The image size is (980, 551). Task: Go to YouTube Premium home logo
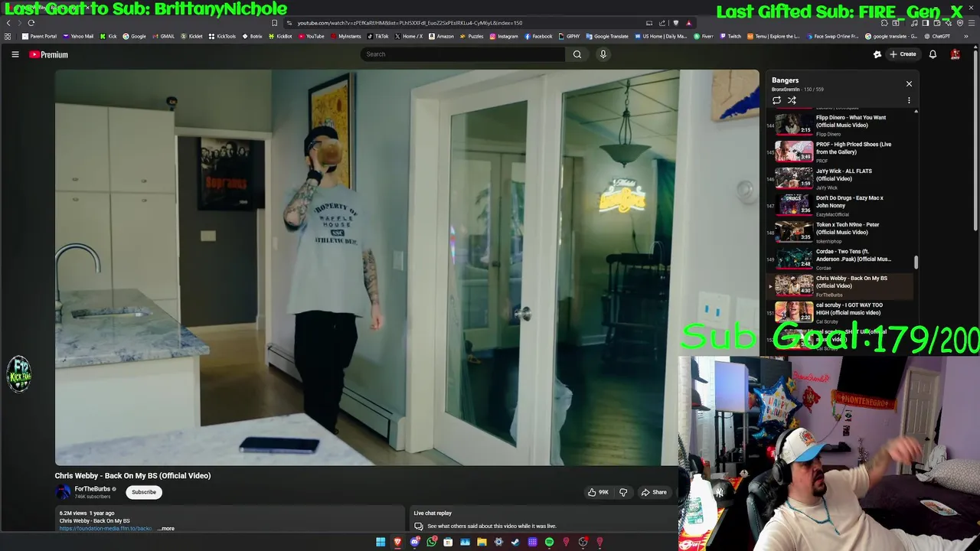coord(49,54)
